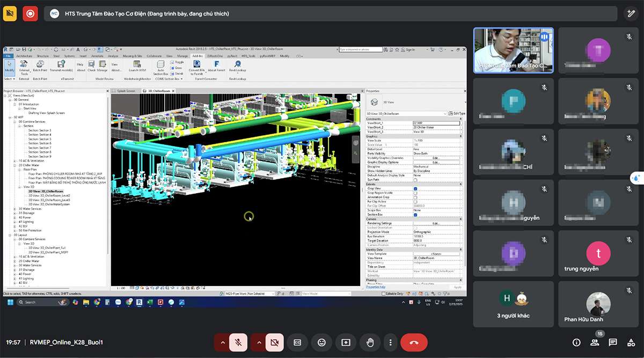The width and height of the screenshot is (644, 358).
Task: Stop the meeting recording indicator button
Action: coord(30,13)
